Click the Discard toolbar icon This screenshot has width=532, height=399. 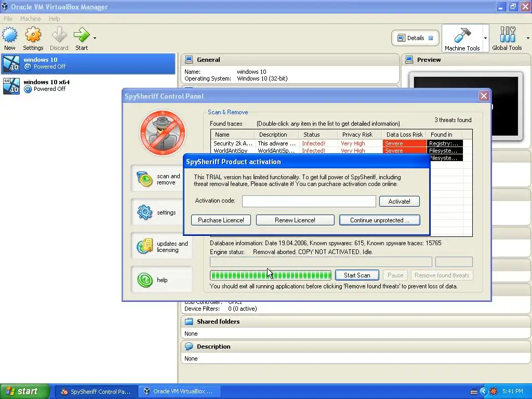(59, 35)
